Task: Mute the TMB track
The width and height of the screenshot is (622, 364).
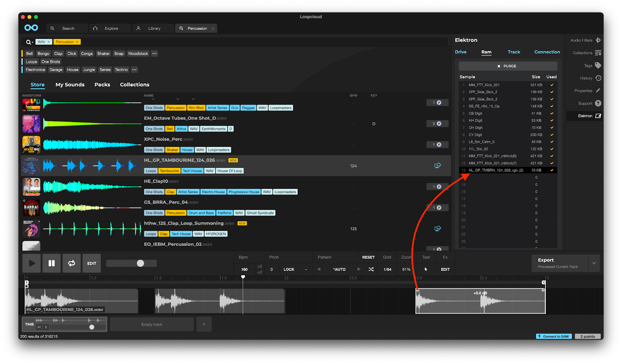Action: click(39, 327)
